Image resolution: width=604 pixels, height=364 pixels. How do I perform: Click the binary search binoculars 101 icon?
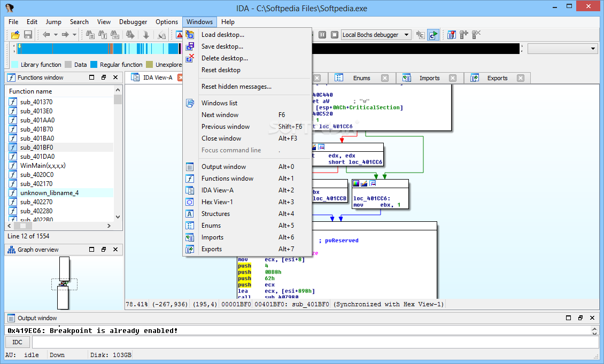click(115, 35)
